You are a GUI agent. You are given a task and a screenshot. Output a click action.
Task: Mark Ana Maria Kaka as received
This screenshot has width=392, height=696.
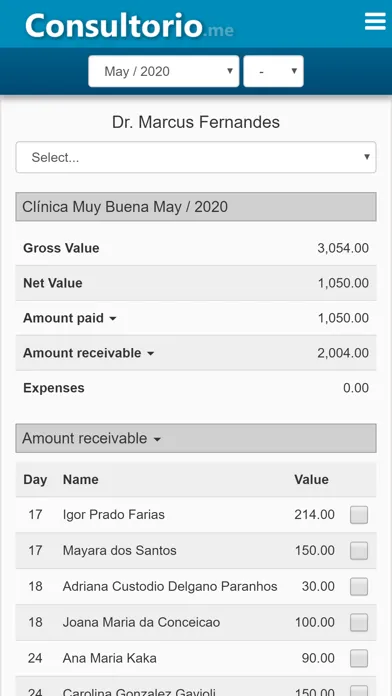point(359,658)
